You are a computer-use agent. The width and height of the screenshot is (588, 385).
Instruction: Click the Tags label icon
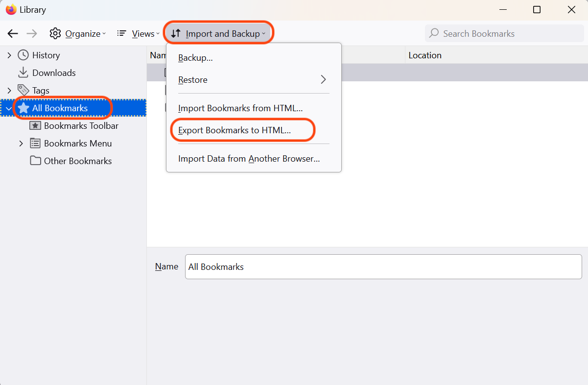tap(23, 91)
